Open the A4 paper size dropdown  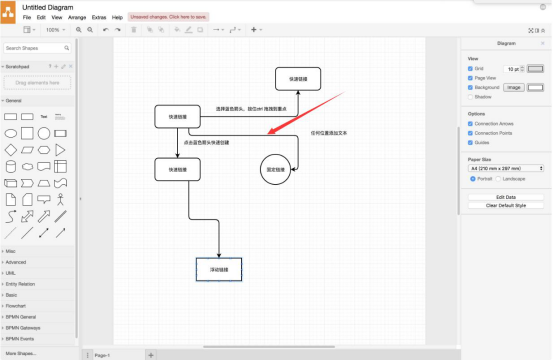pos(506,169)
